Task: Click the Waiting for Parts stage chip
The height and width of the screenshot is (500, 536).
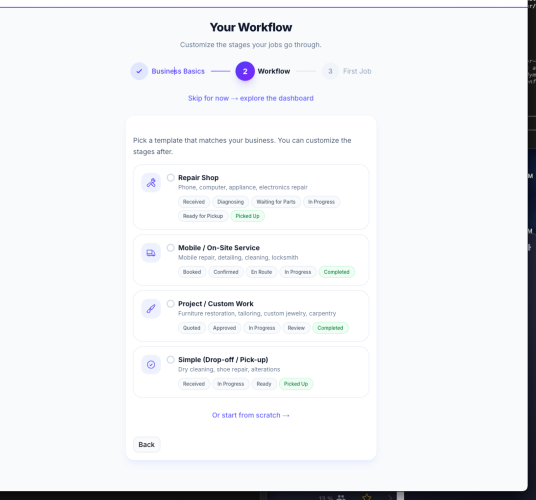Action: (x=276, y=202)
